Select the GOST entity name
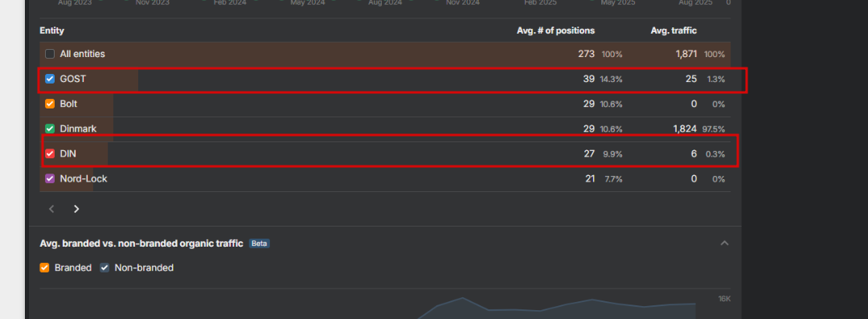The width and height of the screenshot is (868, 319). 73,80
